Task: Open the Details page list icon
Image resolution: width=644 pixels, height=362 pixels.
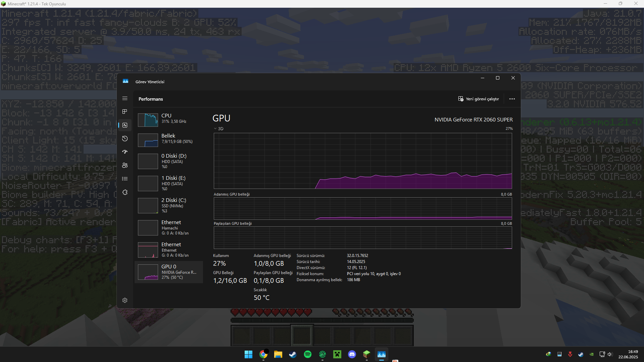Action: point(125,179)
